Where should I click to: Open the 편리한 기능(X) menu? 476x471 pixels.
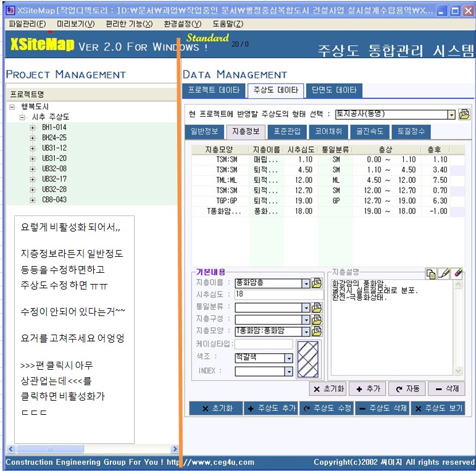tap(129, 23)
